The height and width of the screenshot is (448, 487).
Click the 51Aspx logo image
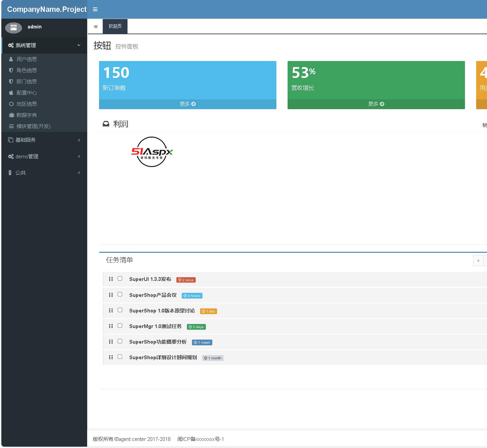152,152
